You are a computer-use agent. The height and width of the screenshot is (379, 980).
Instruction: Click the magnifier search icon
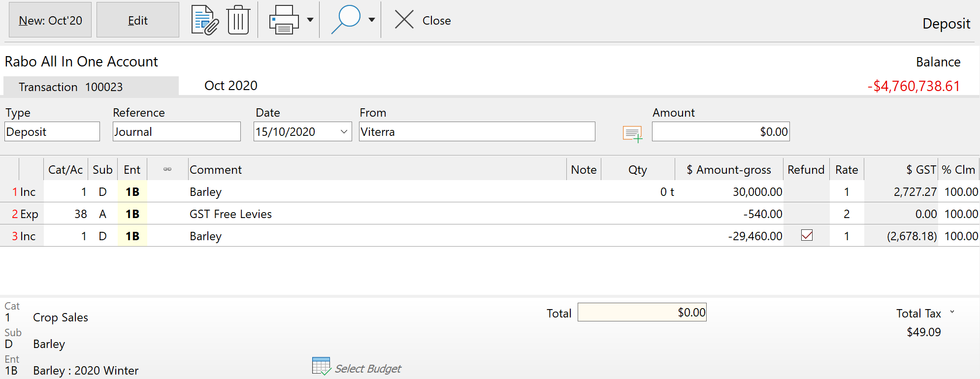point(346,20)
